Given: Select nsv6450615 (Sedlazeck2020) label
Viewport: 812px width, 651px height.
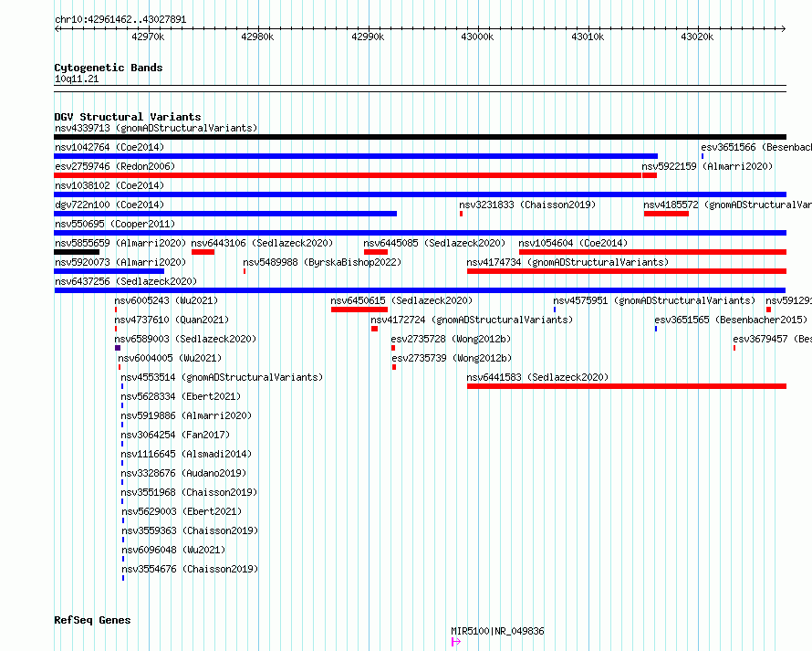Looking at the screenshot, I should click(401, 300).
